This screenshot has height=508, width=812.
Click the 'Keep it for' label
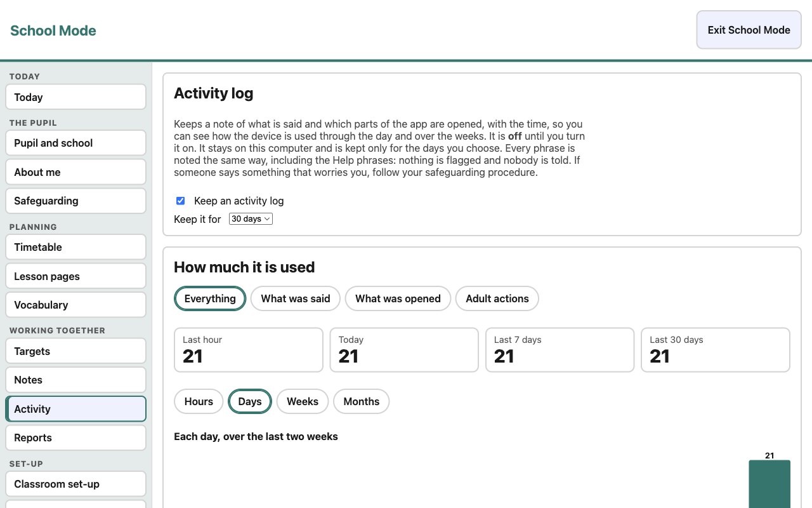[197, 219]
